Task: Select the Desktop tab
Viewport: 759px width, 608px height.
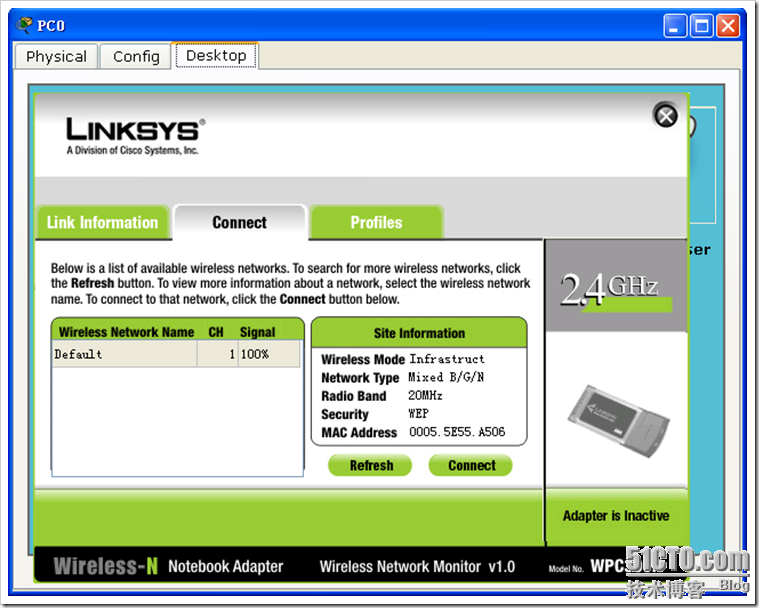Action: point(216,56)
